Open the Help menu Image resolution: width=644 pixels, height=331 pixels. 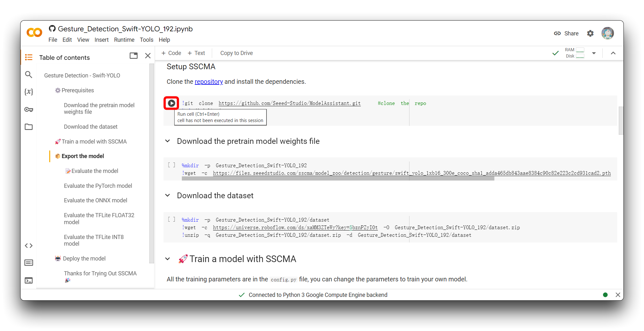pos(164,40)
